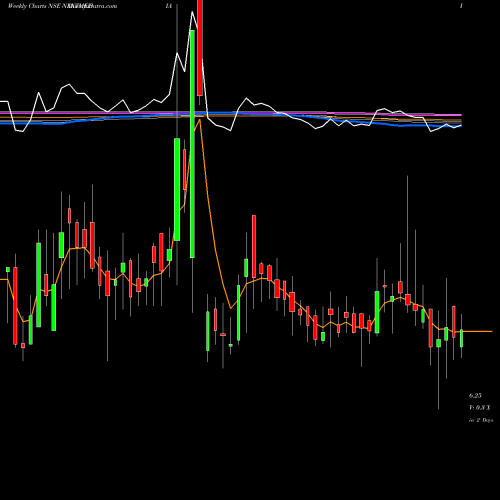This screenshot has width=500, height=500.
Task: Click the "V: 0.8 X" volume label
Action: (480, 407)
